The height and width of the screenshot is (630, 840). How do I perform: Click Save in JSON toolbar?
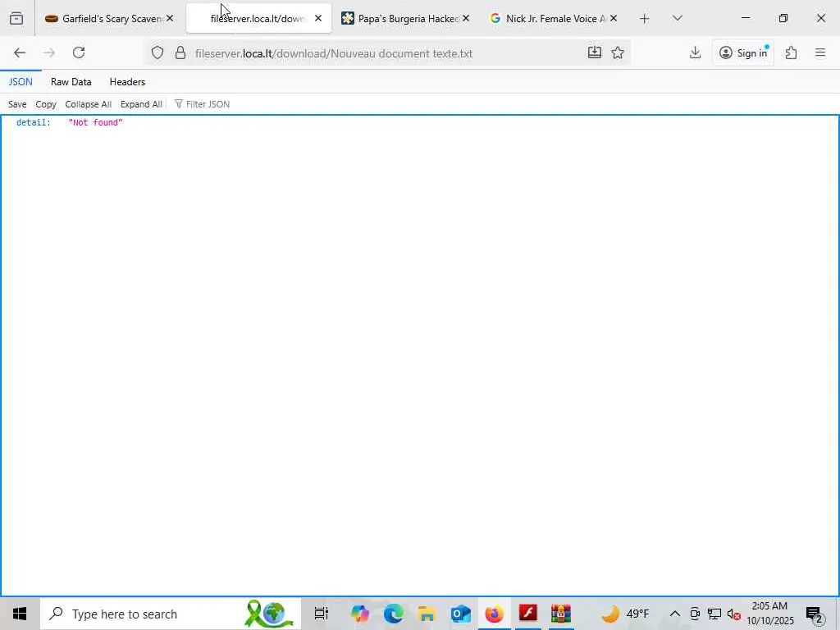click(x=17, y=104)
